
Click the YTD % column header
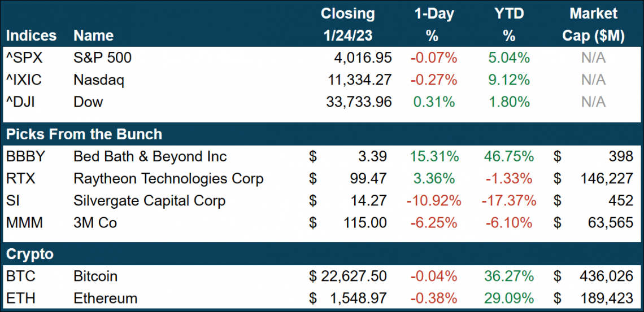(508, 24)
